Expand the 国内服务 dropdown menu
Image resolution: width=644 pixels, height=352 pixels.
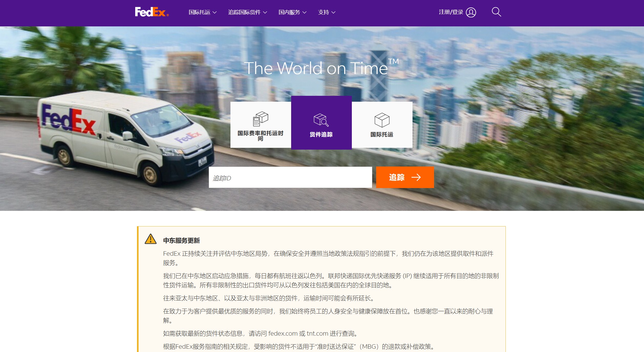[292, 12]
